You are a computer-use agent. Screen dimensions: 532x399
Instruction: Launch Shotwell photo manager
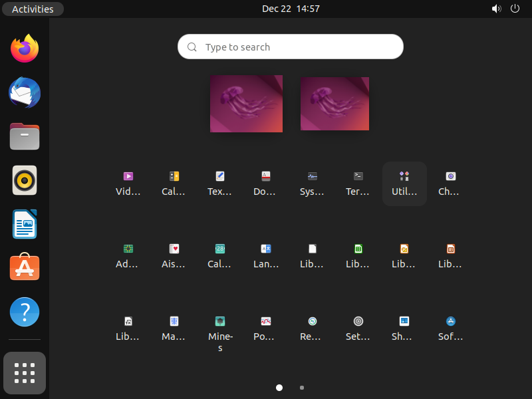pyautogui.click(x=404, y=329)
